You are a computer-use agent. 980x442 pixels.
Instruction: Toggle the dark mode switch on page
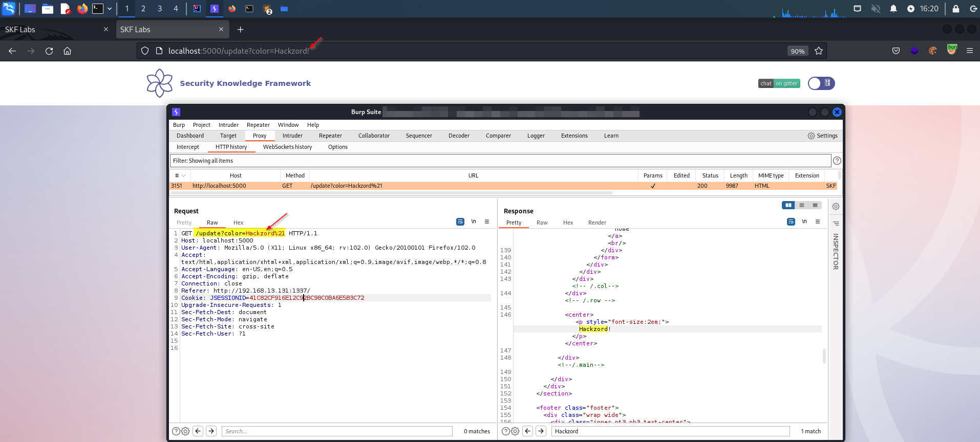click(x=821, y=83)
